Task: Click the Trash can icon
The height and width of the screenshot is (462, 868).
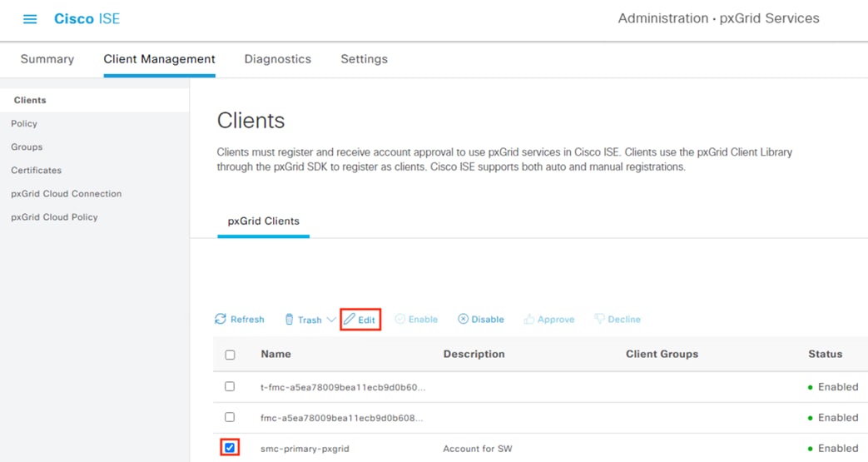Action: [289, 320]
